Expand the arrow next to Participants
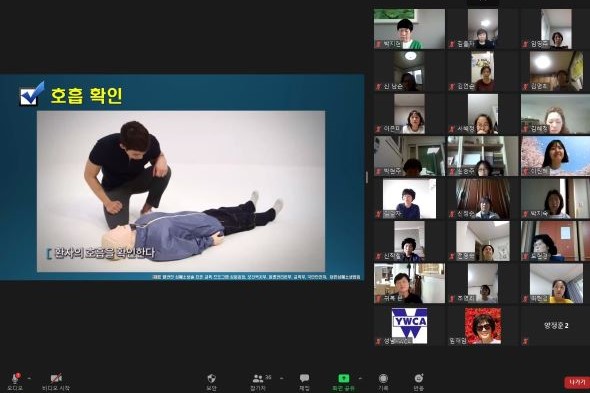Image resolution: width=590 pixels, height=393 pixels. tap(282, 378)
